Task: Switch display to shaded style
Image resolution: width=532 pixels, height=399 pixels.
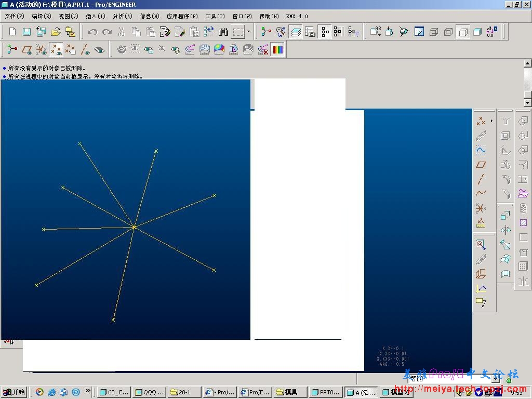Action: coord(477,32)
